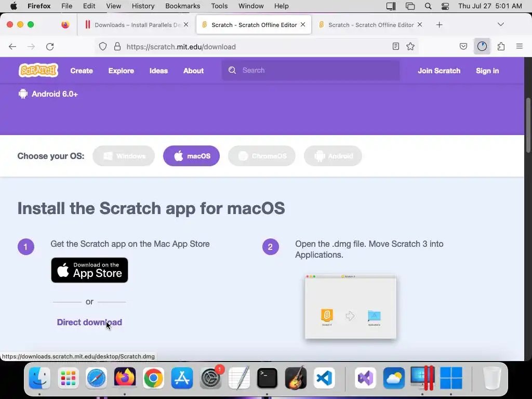Screen dimensions: 532x399
Task: Click the Firefox View pinned icon
Action: tap(65, 25)
